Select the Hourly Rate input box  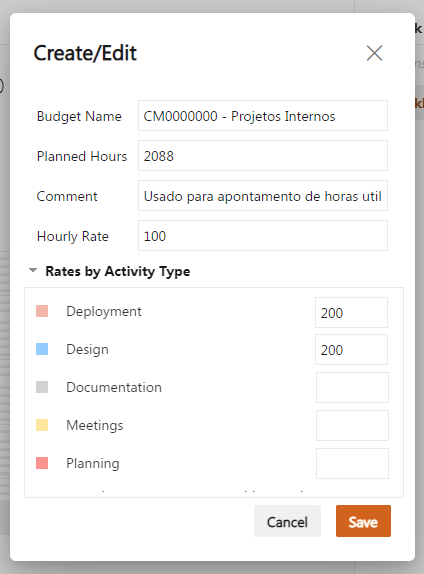pos(263,235)
